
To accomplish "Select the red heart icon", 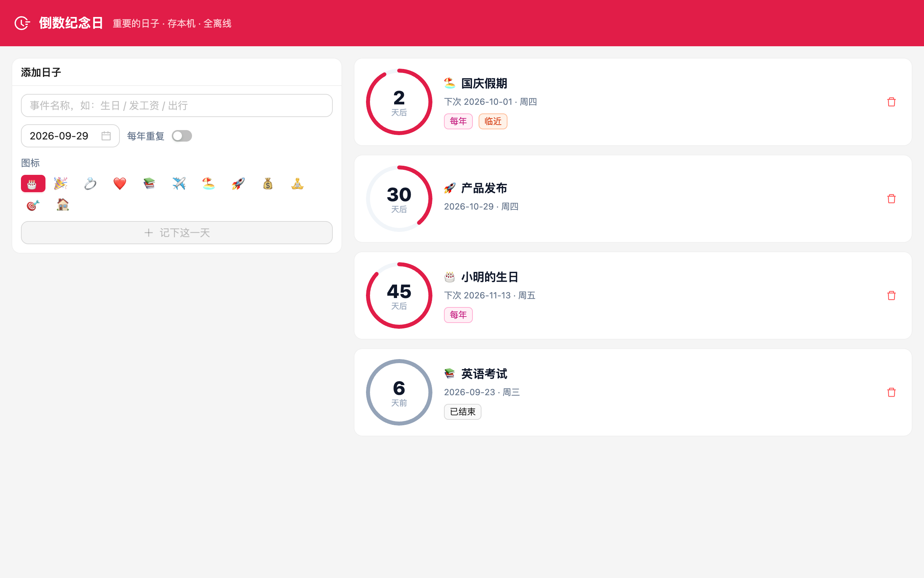I will [x=120, y=184].
